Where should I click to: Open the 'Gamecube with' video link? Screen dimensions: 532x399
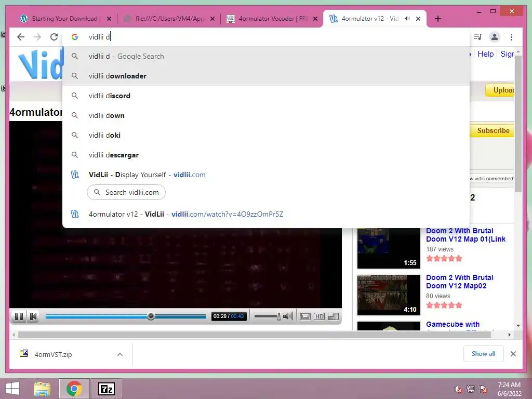(x=453, y=324)
